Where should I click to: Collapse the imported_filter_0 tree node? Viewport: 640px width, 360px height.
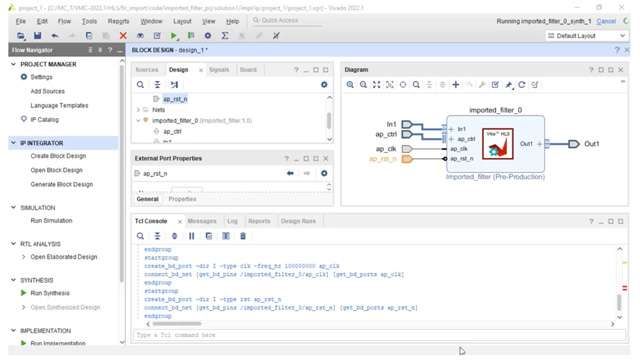(x=138, y=120)
